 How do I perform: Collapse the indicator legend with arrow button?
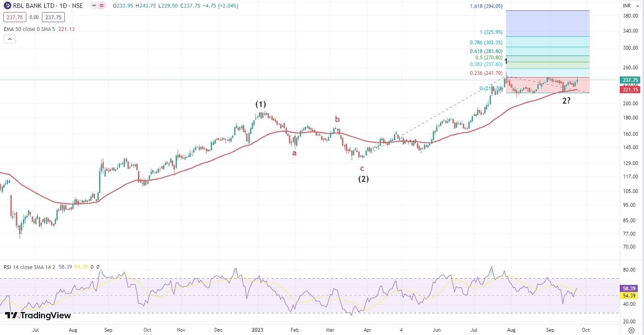click(10, 39)
